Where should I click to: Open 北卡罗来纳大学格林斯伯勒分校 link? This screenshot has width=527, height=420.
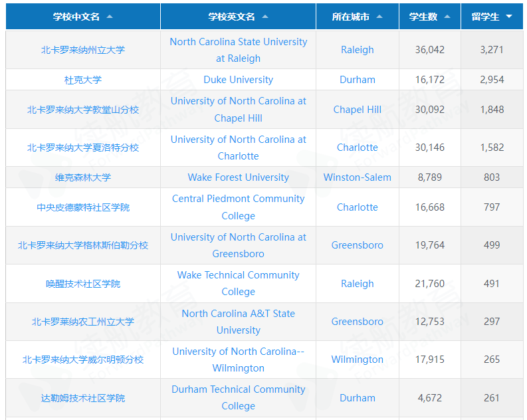pos(83,245)
